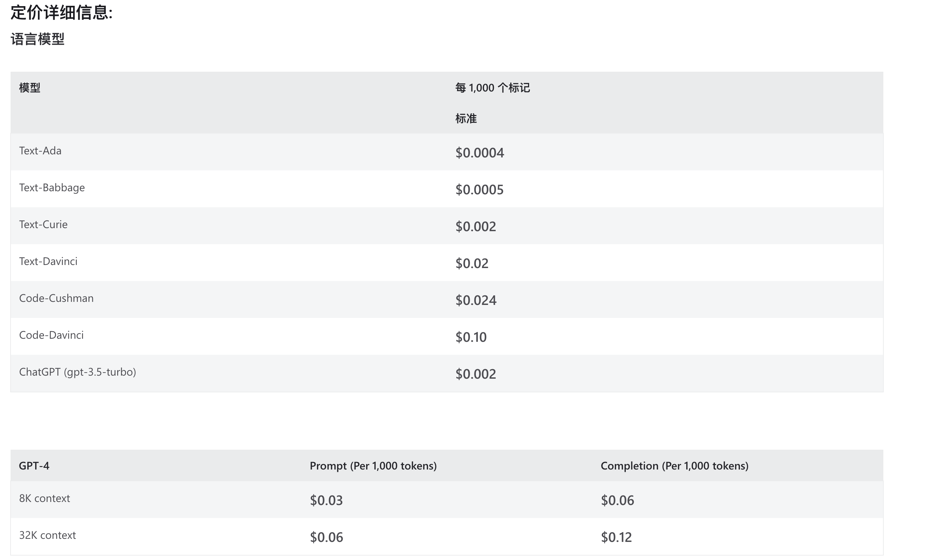938x560 pixels.
Task: Click the Prompt (Per 1,000 tokens) header
Action: tap(373, 466)
